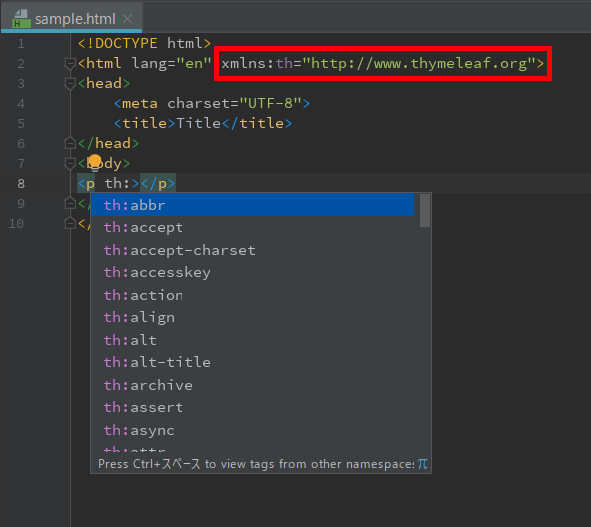Click the lang="en" attribute on line 2
Screen dimensions: 591x527
(171, 63)
